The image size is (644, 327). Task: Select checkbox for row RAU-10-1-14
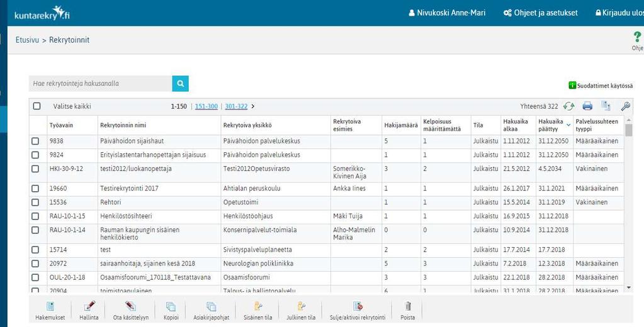coord(35,230)
